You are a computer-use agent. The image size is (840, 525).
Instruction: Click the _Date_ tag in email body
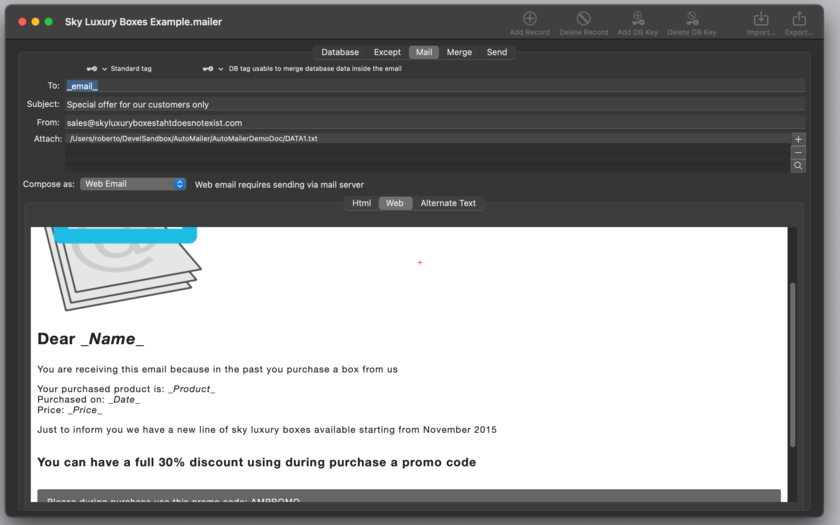point(124,400)
